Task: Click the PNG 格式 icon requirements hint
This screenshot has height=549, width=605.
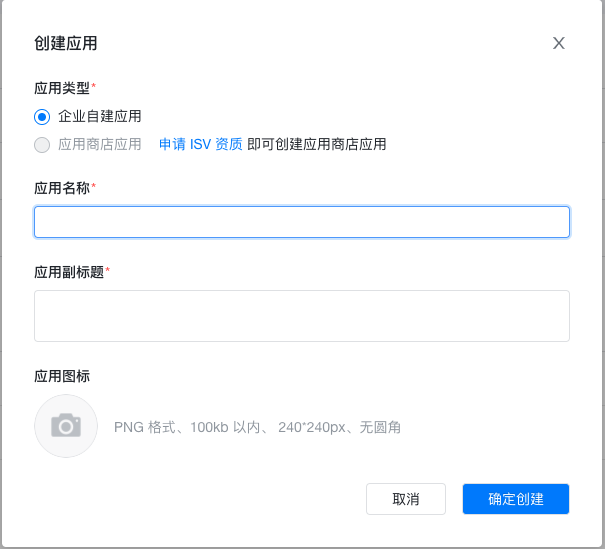Action: pyautogui.click(x=257, y=427)
